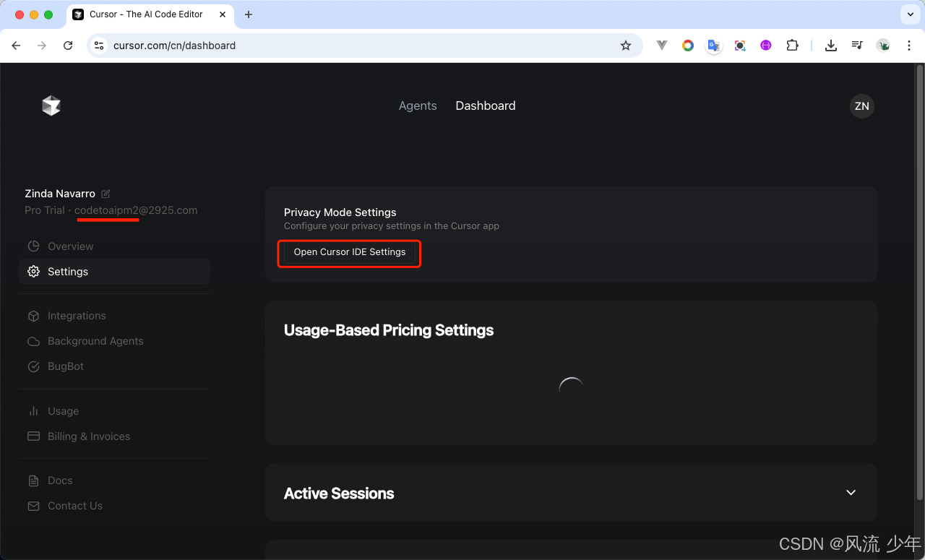Click the Cursor logo in the header
The width and height of the screenshot is (925, 560).
point(51,105)
